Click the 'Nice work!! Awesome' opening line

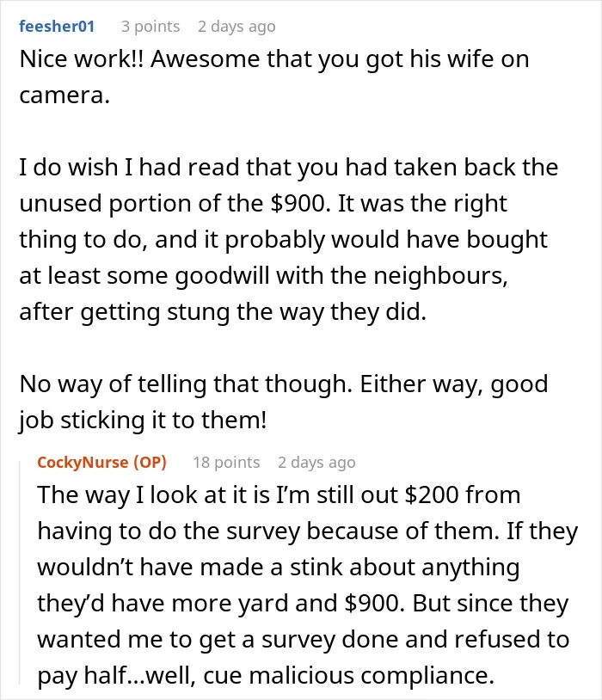274,59
